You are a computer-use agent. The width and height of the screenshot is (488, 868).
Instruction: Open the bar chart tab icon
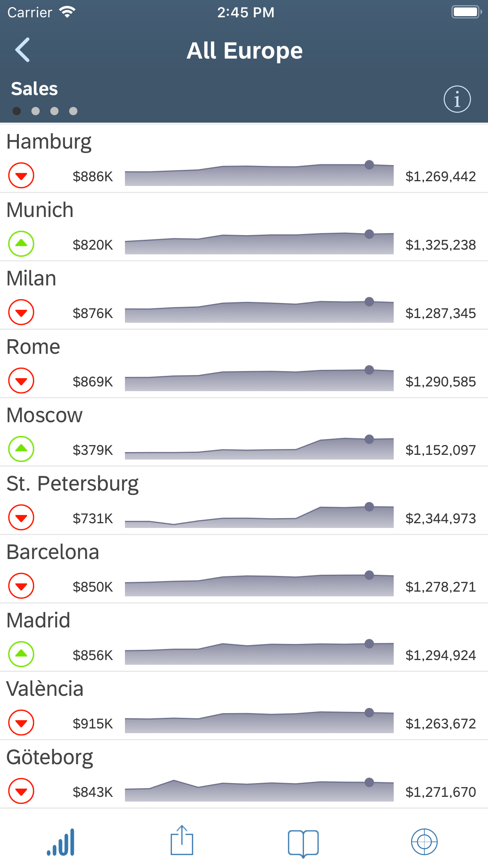pyautogui.click(x=61, y=842)
